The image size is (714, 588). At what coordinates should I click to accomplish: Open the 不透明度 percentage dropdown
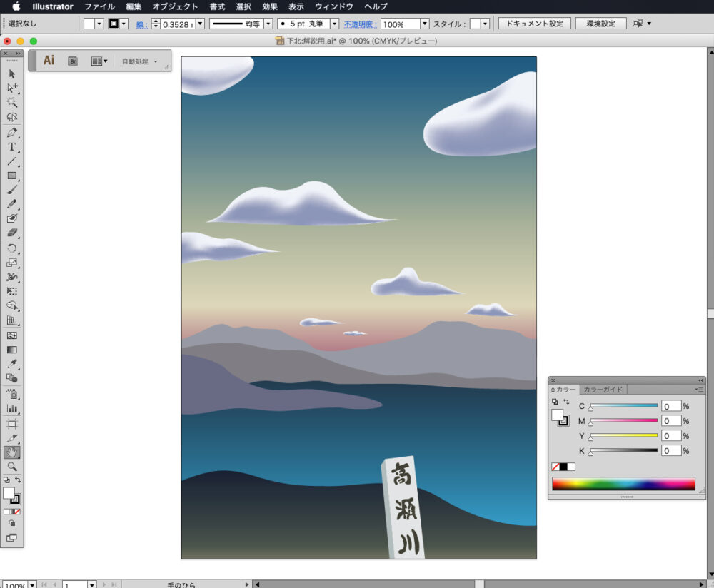pyautogui.click(x=425, y=24)
